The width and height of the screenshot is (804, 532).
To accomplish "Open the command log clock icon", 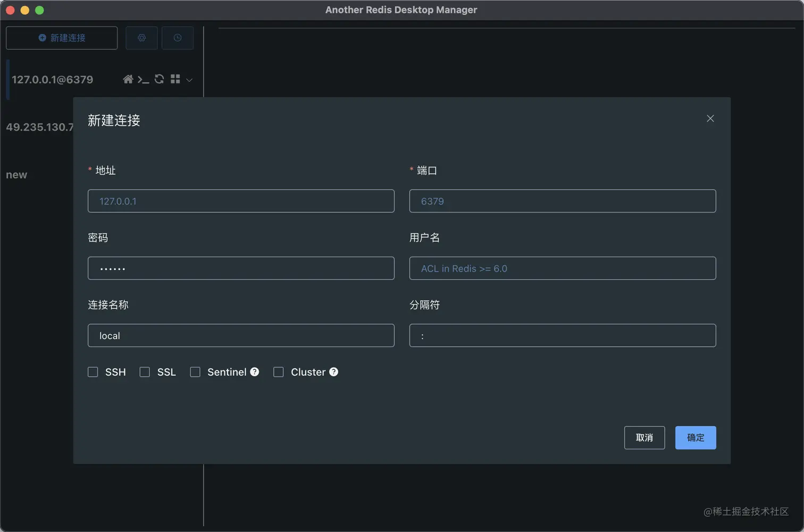I will tap(178, 38).
